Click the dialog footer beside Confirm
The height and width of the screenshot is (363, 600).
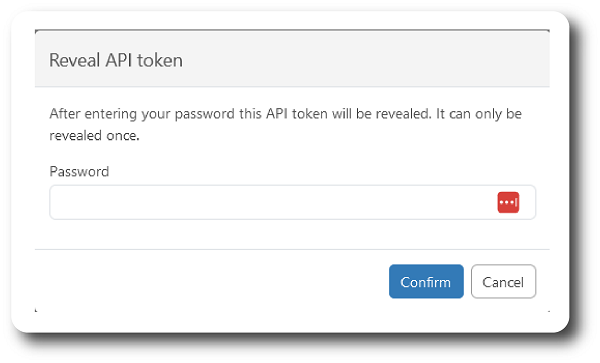210,281
